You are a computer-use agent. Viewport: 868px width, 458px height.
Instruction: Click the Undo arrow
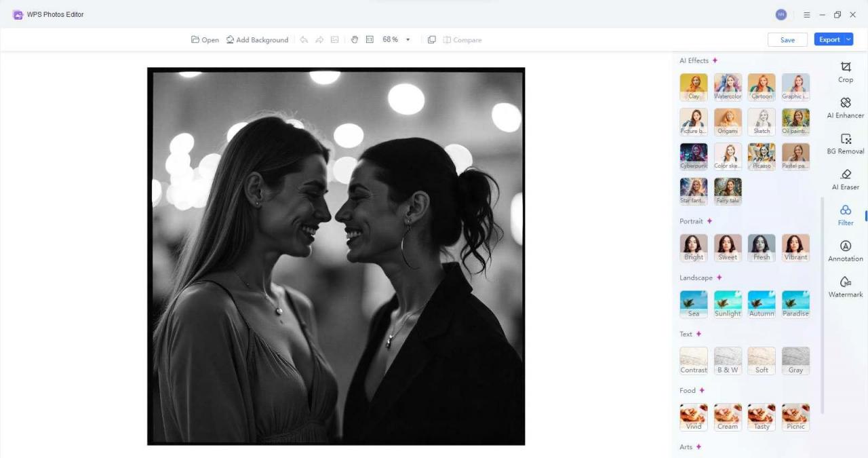point(304,39)
